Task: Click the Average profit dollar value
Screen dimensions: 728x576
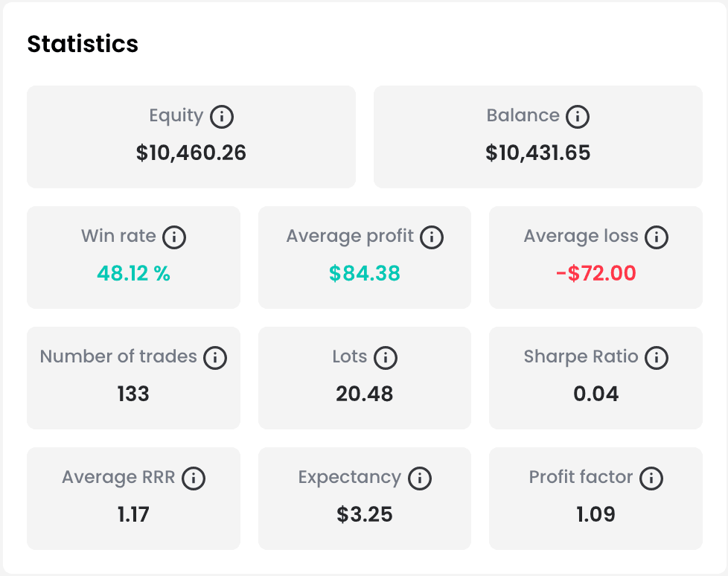Action: click(365, 273)
